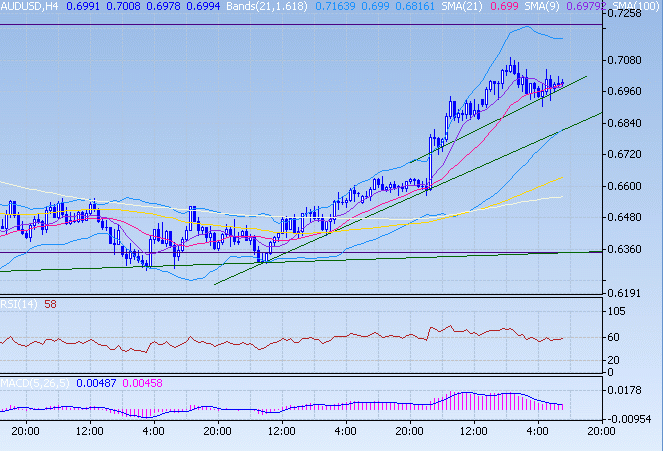Viewport: 663px width, 451px height.
Task: Select the 0.6600 price axis value
Action: (x=632, y=186)
